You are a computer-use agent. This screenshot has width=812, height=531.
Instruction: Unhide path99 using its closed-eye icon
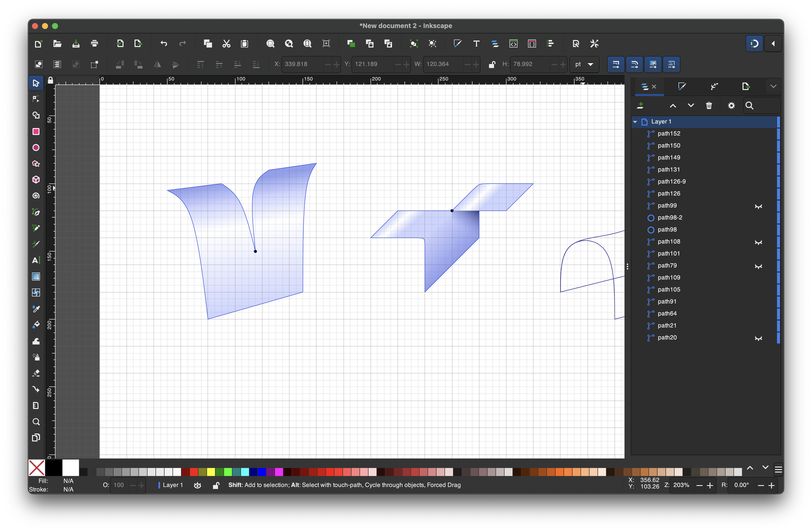758,206
